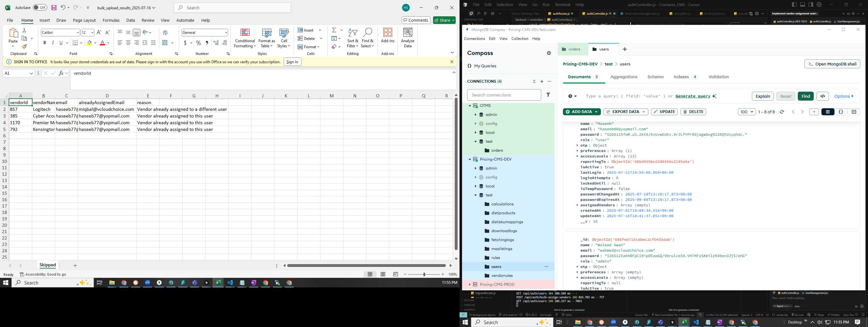Open Conditional Formatting in Excel ribbon

tap(245, 38)
